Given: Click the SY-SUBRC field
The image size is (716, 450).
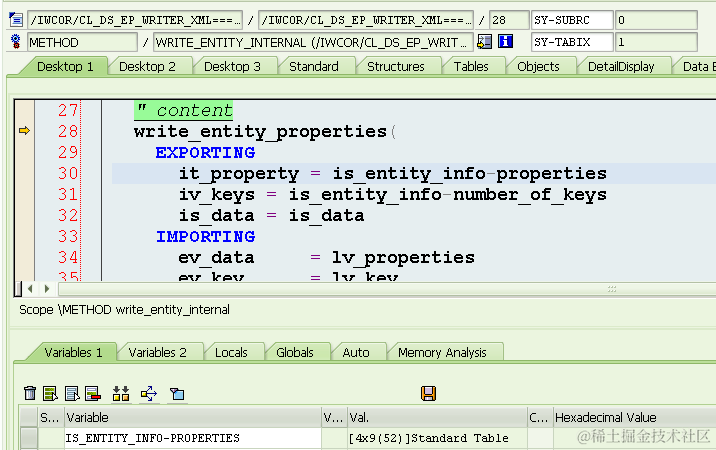Looking at the screenshot, I should pos(572,20).
